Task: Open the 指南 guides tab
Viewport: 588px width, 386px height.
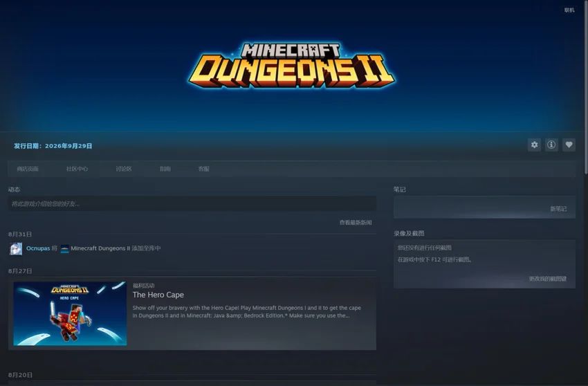Action: 165,169
